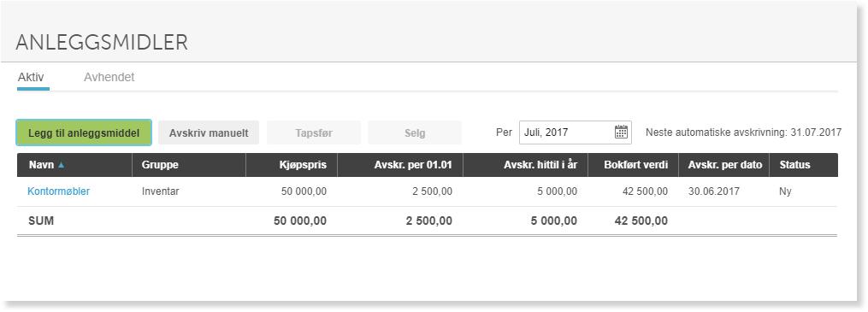Open the calendar icon in date field
868x312 pixels.
[621, 132]
